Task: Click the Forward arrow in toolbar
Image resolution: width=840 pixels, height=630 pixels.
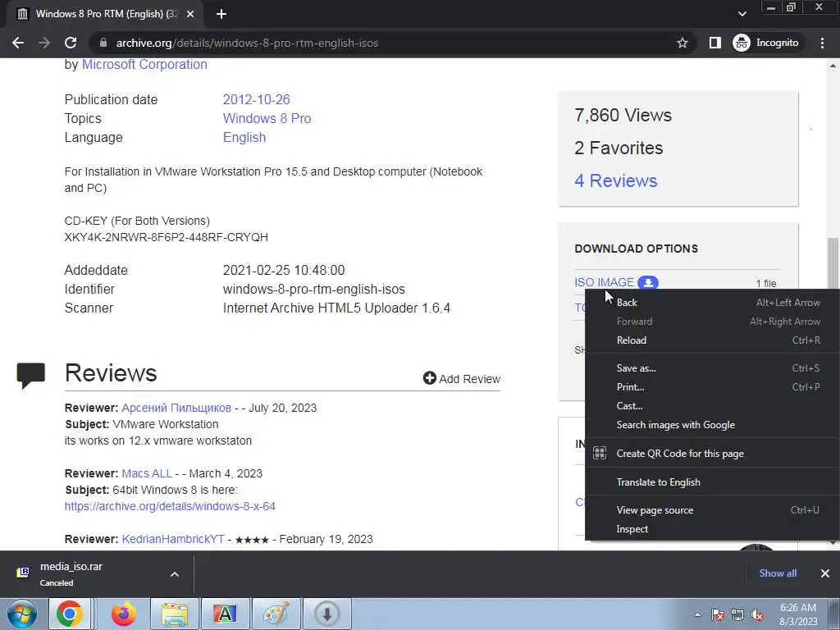Action: pyautogui.click(x=44, y=43)
